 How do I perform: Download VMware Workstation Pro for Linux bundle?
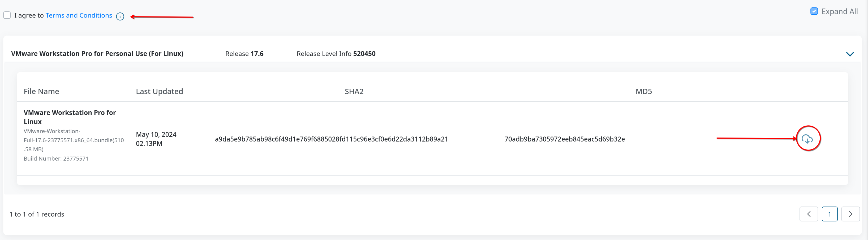(x=807, y=139)
